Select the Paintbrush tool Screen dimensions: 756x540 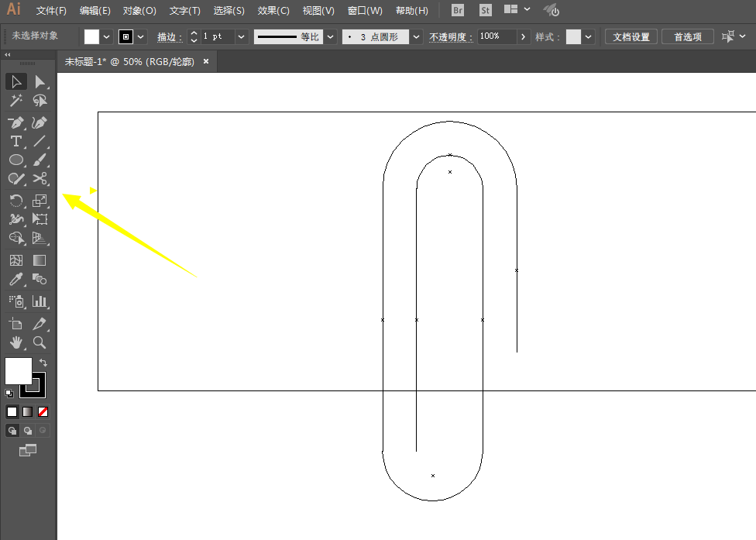tap(40, 160)
